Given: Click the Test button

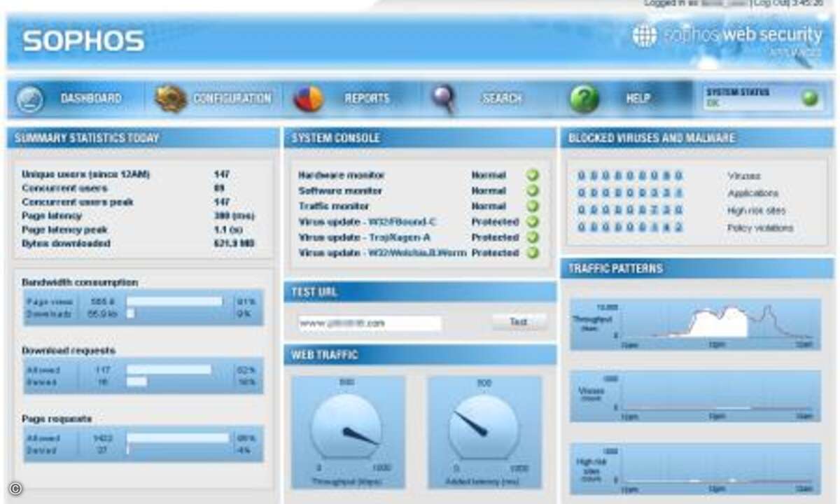Looking at the screenshot, I should tap(519, 322).
